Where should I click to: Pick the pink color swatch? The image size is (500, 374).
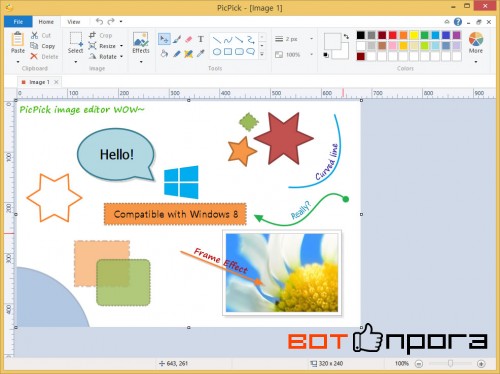(x=393, y=46)
